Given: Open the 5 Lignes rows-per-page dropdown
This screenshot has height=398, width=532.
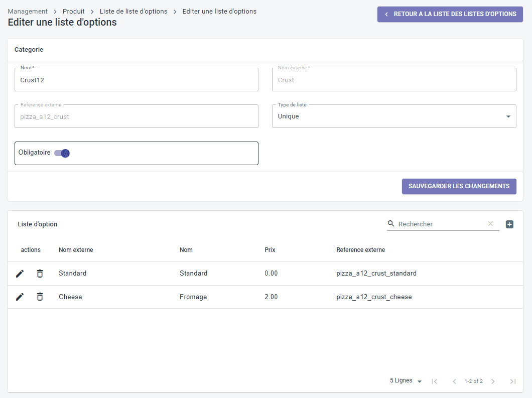Looking at the screenshot, I should point(406,381).
